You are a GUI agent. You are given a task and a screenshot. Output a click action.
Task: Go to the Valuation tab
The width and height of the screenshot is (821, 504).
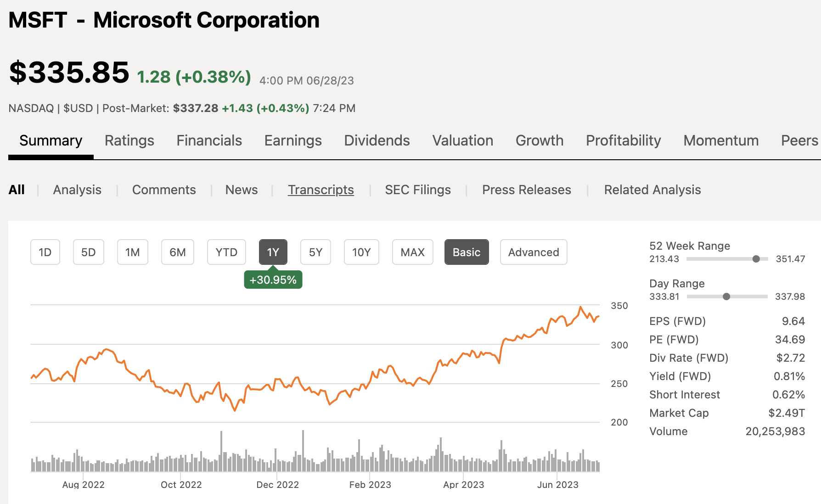coord(462,140)
